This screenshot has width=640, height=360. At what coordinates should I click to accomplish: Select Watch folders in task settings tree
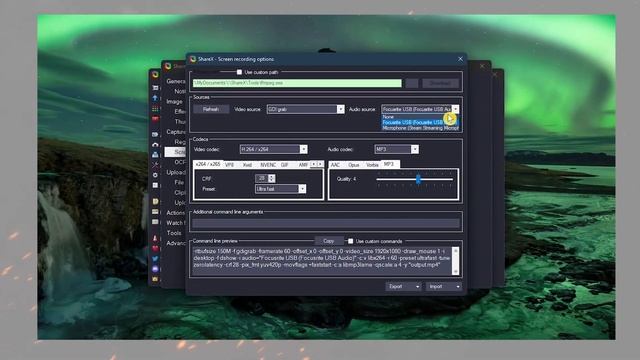coord(176,223)
